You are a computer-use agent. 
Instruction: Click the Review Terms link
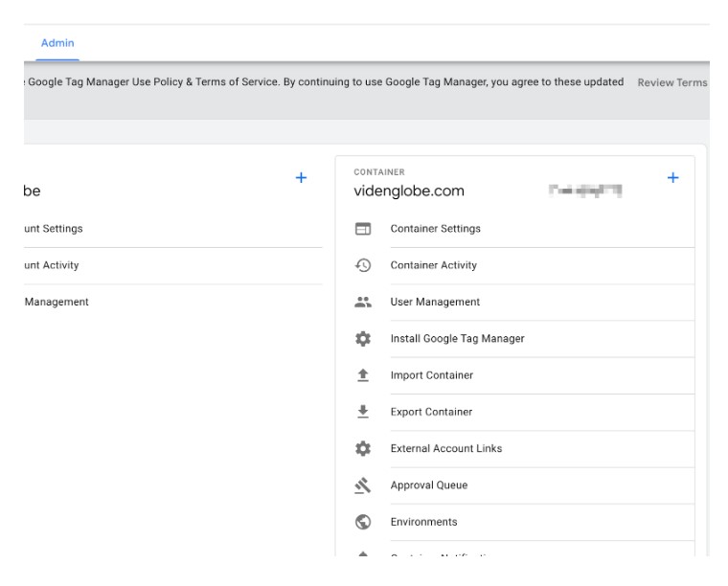(x=672, y=82)
